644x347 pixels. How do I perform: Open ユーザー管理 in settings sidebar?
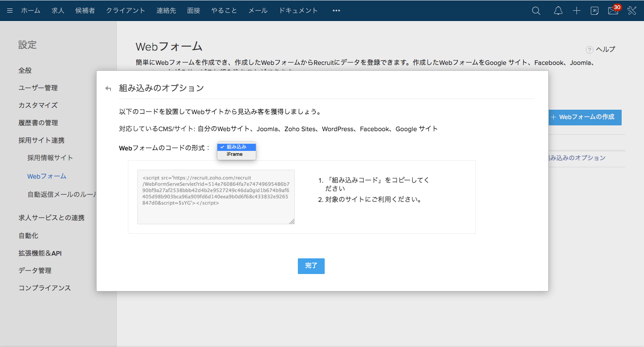(38, 88)
